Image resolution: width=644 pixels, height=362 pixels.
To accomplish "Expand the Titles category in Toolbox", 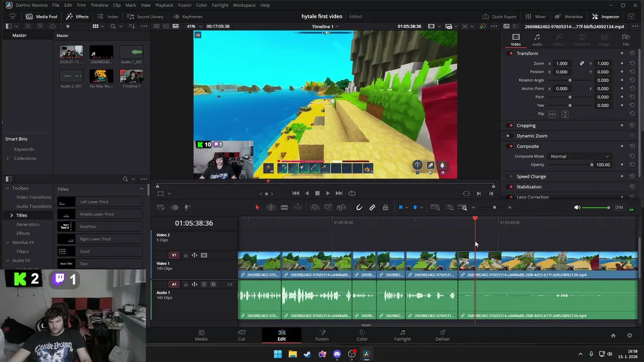I will click(x=12, y=215).
